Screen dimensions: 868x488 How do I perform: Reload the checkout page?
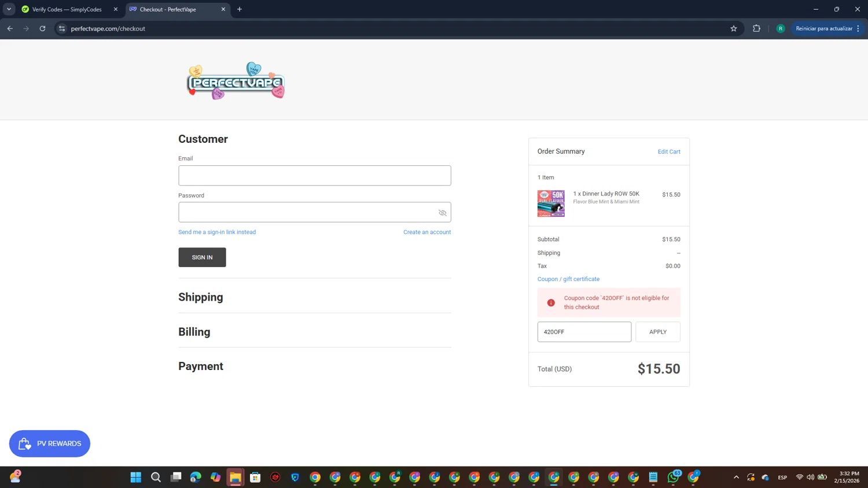coord(42,28)
